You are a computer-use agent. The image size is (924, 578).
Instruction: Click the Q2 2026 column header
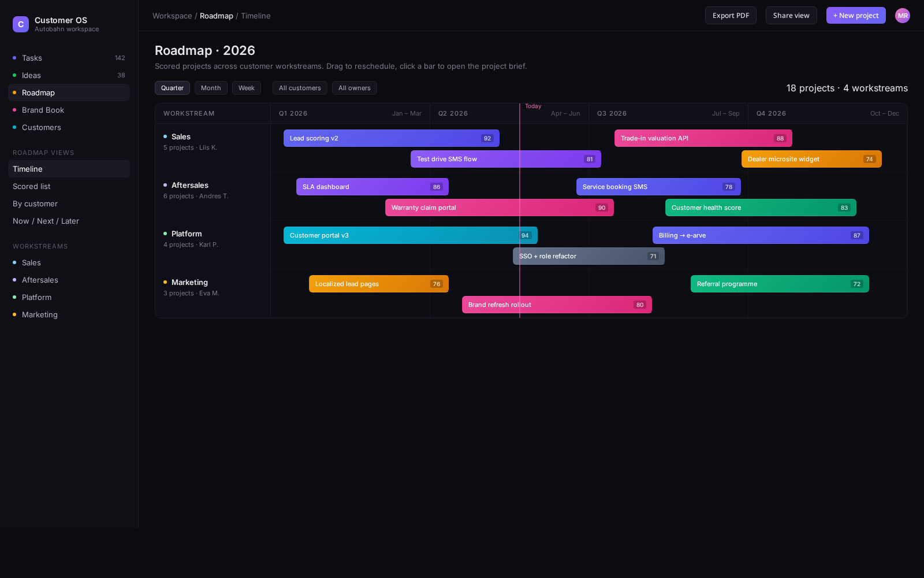point(509,113)
